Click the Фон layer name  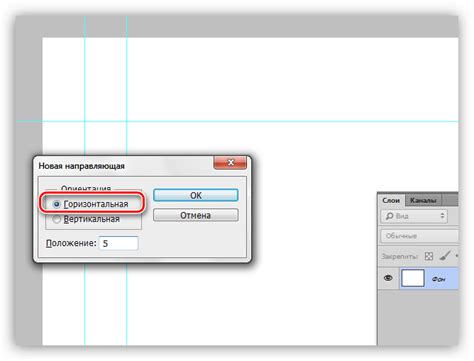[438, 279]
